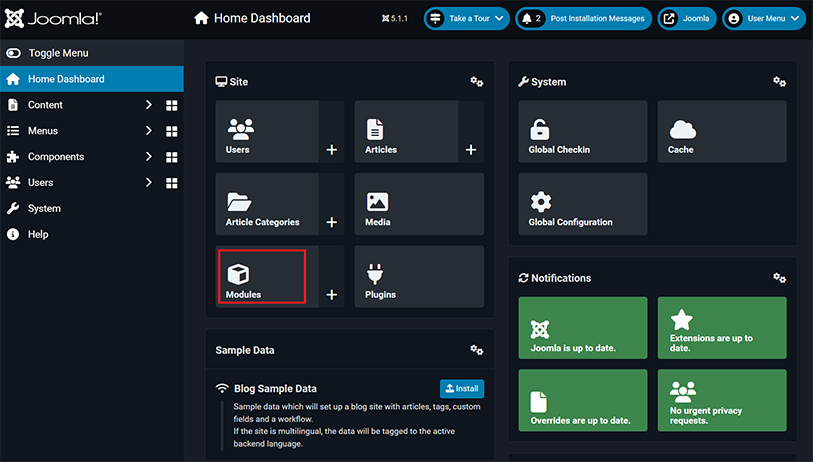The image size is (813, 462).
Task: Open Users dashboard grid icon
Action: (172, 183)
